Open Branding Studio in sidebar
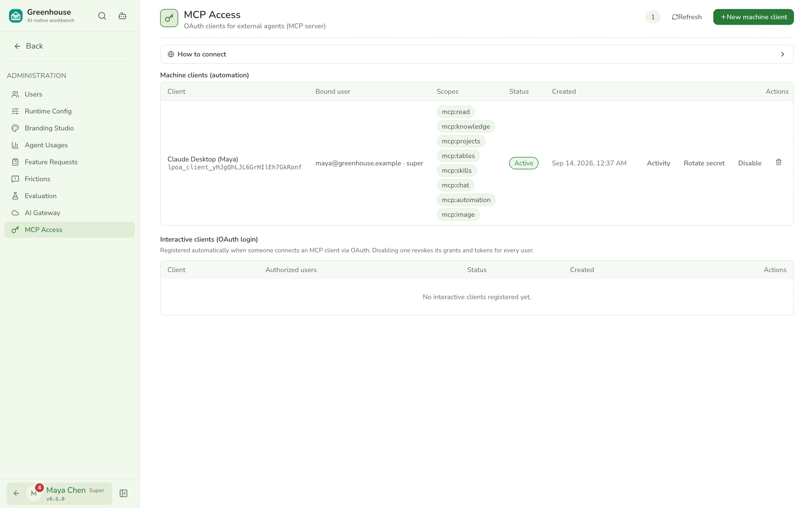 [69, 128]
